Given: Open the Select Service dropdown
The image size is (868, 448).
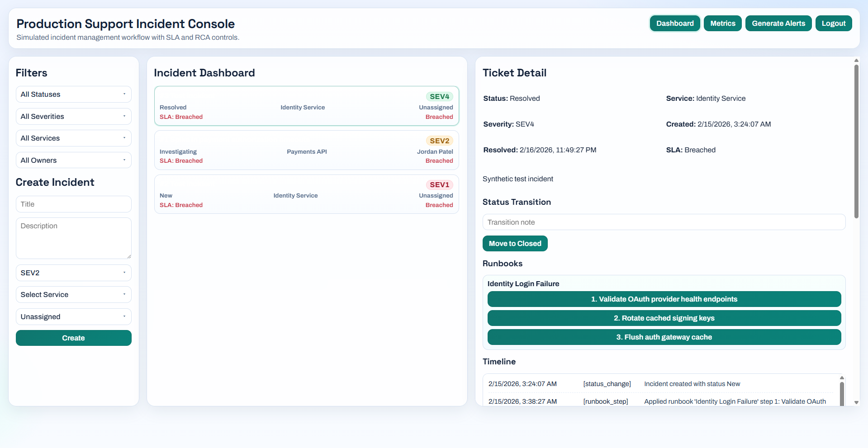Looking at the screenshot, I should pos(73,294).
